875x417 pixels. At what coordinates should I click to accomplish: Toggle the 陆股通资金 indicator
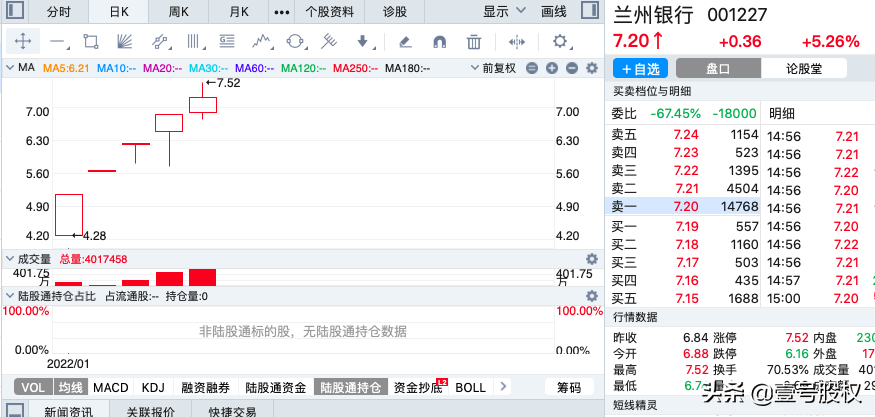[x=276, y=387]
